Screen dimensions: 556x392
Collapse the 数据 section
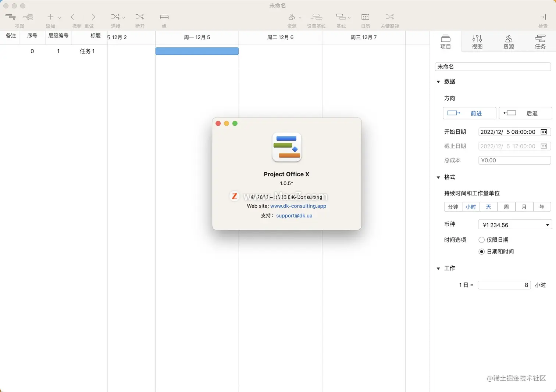coord(438,82)
